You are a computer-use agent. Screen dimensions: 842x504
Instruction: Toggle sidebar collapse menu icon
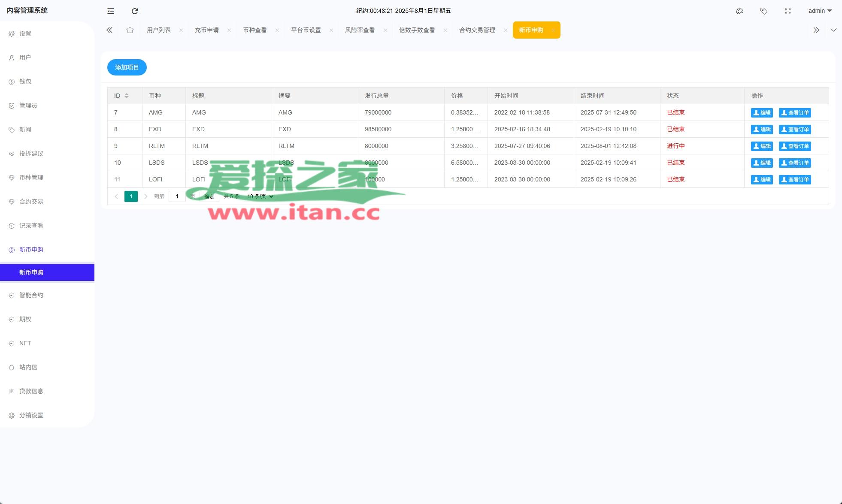[111, 11]
